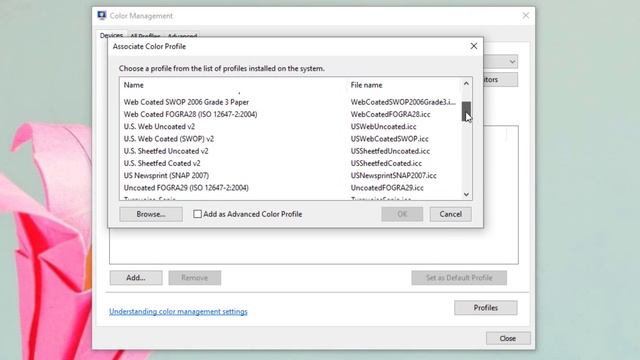The height and width of the screenshot is (360, 640).
Task: Click file name WebCoatedFOGRA28.icc
Action: click(x=390, y=114)
